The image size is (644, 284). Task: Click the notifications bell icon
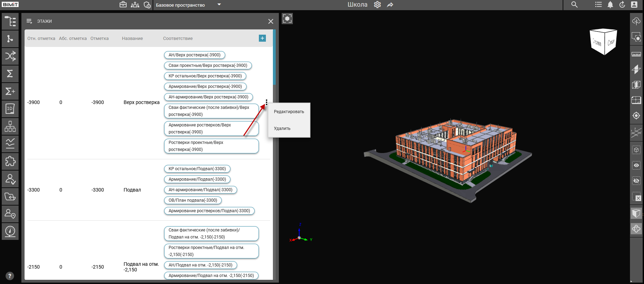610,5
